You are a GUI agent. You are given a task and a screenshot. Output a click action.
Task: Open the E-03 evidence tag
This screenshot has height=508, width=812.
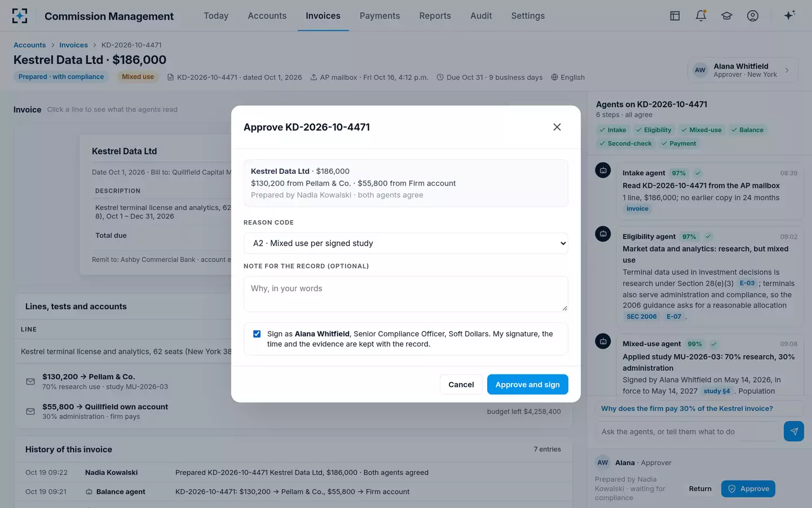click(x=747, y=283)
